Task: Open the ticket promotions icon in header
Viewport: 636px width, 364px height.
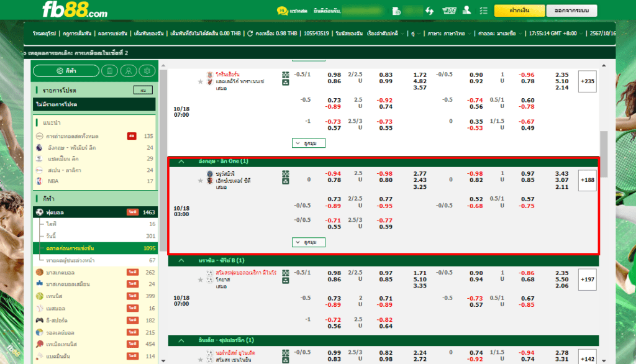Action: 448,11
